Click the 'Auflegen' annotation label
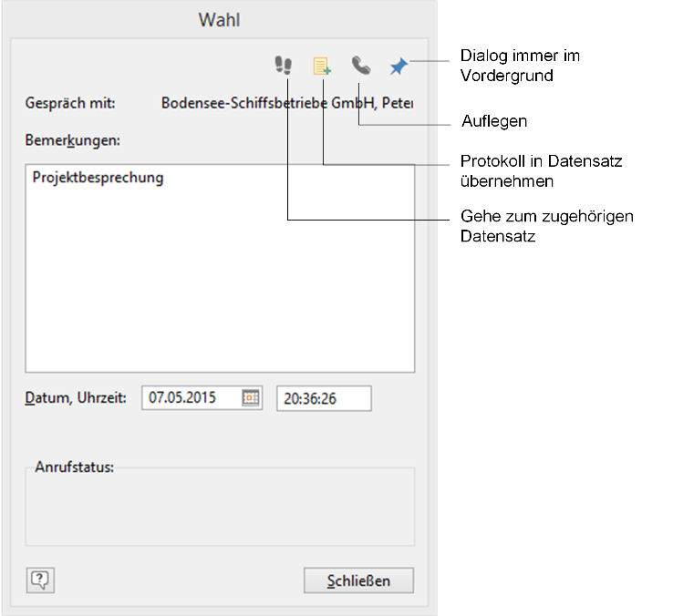Screen dimensions: 673x616 click(x=494, y=120)
